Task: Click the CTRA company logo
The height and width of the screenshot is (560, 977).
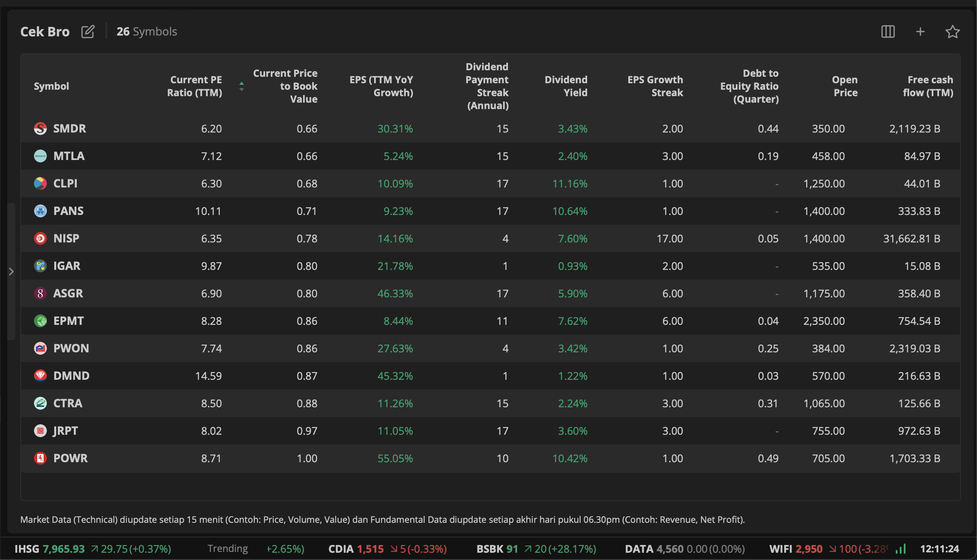Action: coord(40,403)
